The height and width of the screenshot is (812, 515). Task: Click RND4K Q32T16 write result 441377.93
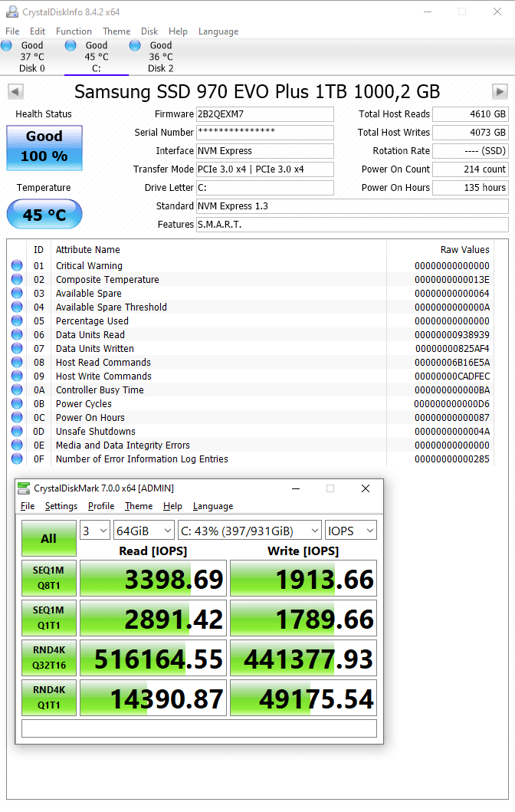303,658
